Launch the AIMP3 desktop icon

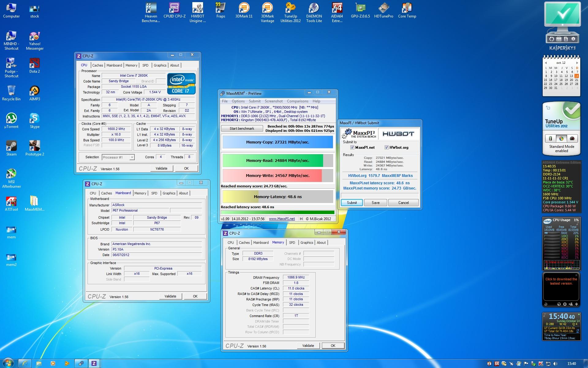click(x=35, y=93)
